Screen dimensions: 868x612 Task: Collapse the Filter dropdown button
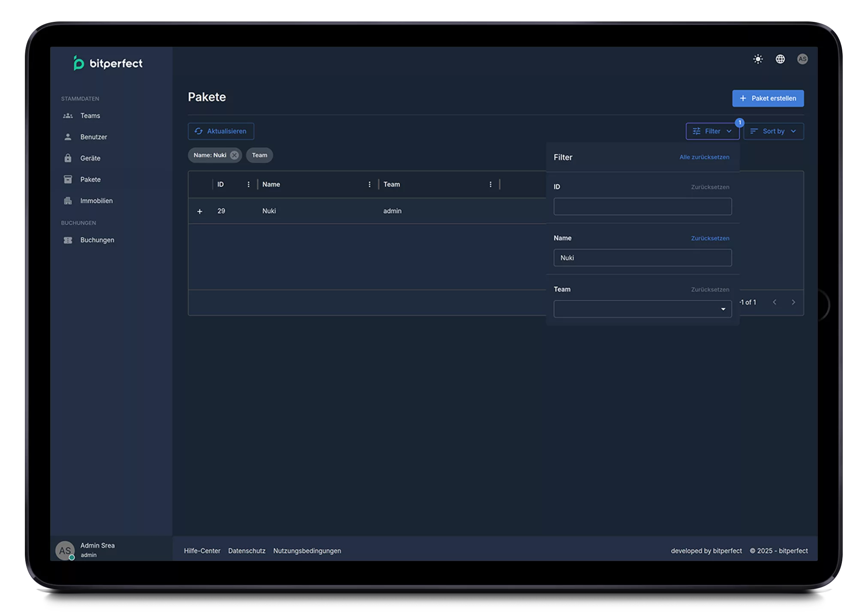(712, 131)
